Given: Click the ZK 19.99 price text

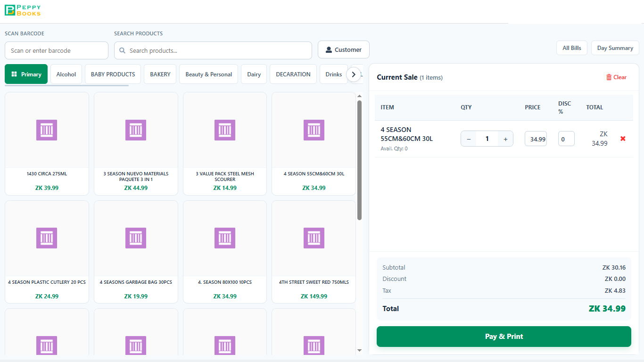Looking at the screenshot, I should 136,296.
